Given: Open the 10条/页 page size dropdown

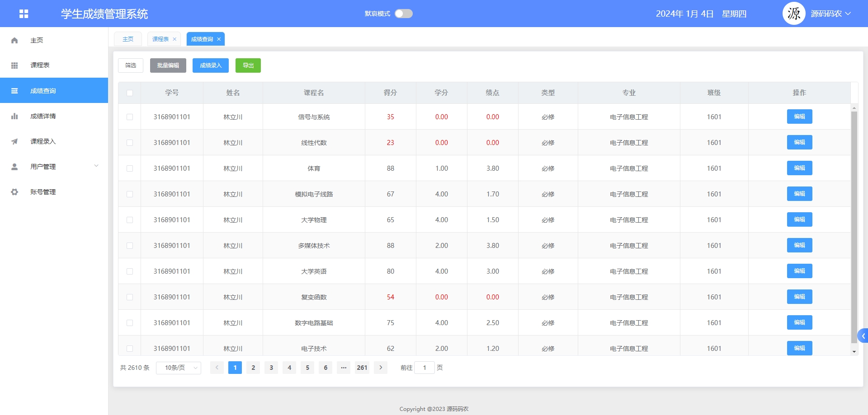Looking at the screenshot, I should 179,368.
